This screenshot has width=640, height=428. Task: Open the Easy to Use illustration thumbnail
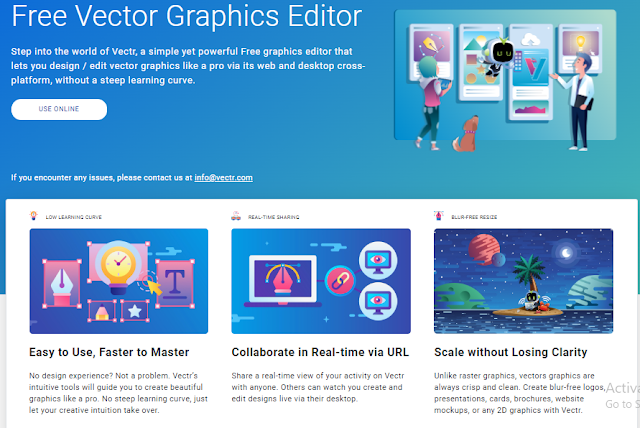point(119,281)
